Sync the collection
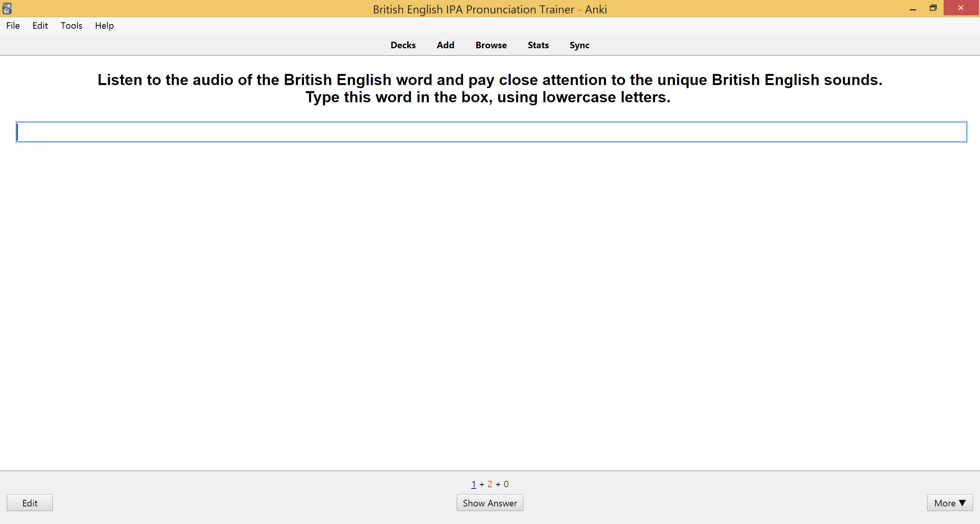Viewport: 980px width, 524px height. [580, 45]
